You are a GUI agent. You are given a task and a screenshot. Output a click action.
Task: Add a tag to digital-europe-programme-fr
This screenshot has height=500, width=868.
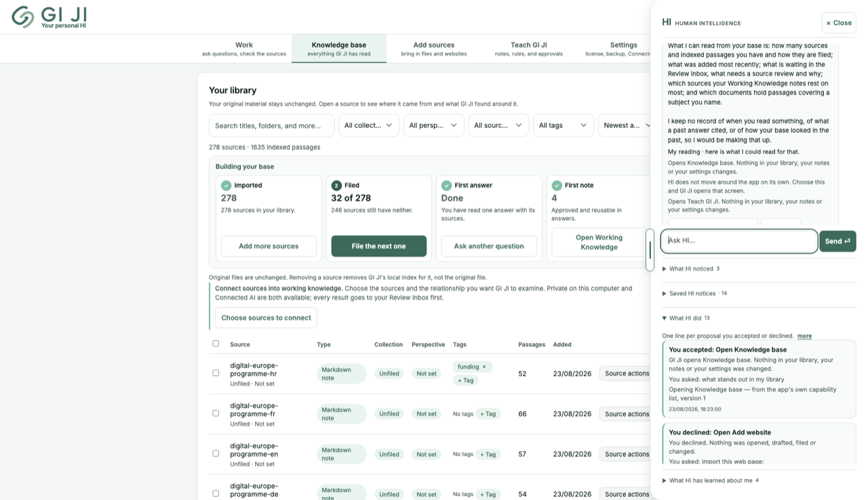click(488, 413)
